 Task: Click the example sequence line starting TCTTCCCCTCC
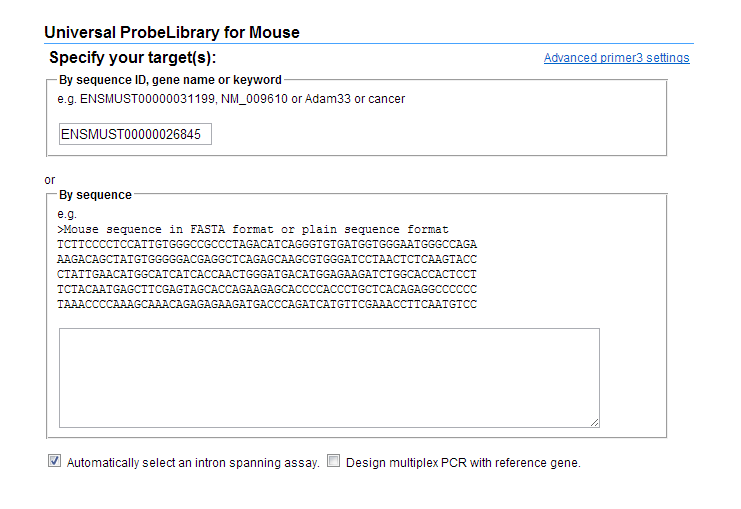pos(267,244)
